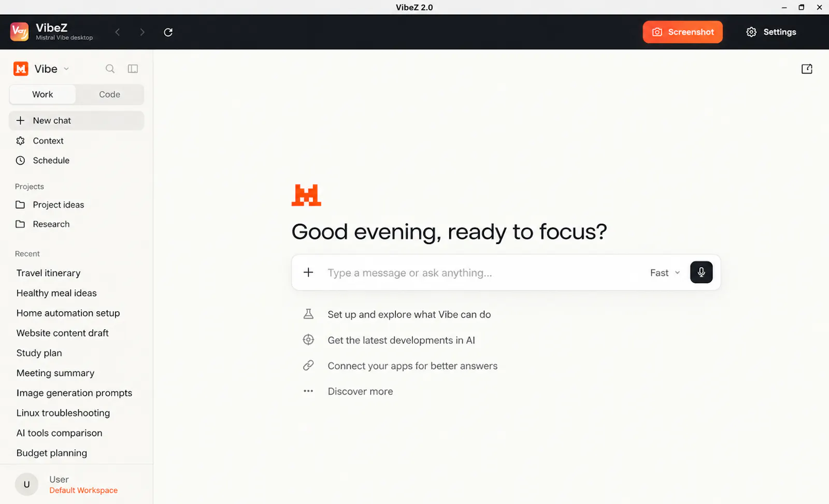Click the VibeZ app logo icon
The width and height of the screenshot is (829, 504).
click(x=20, y=32)
